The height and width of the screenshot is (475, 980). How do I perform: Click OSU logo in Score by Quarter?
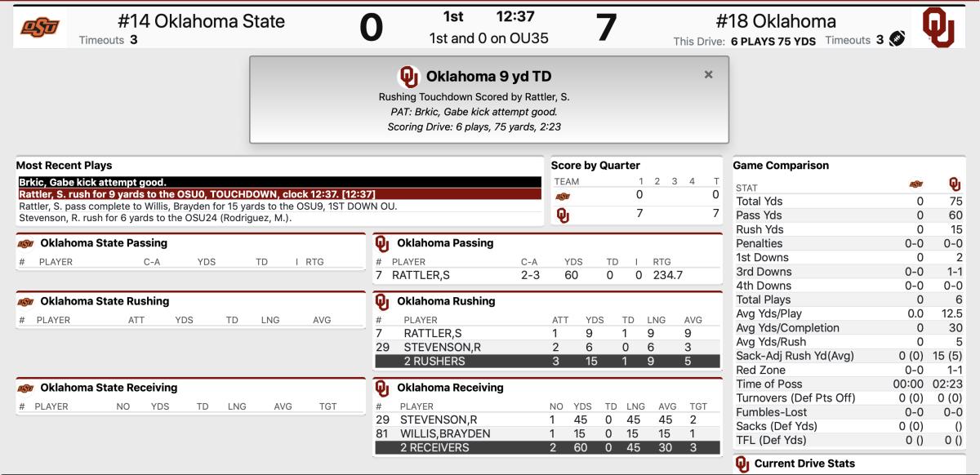coord(563,196)
